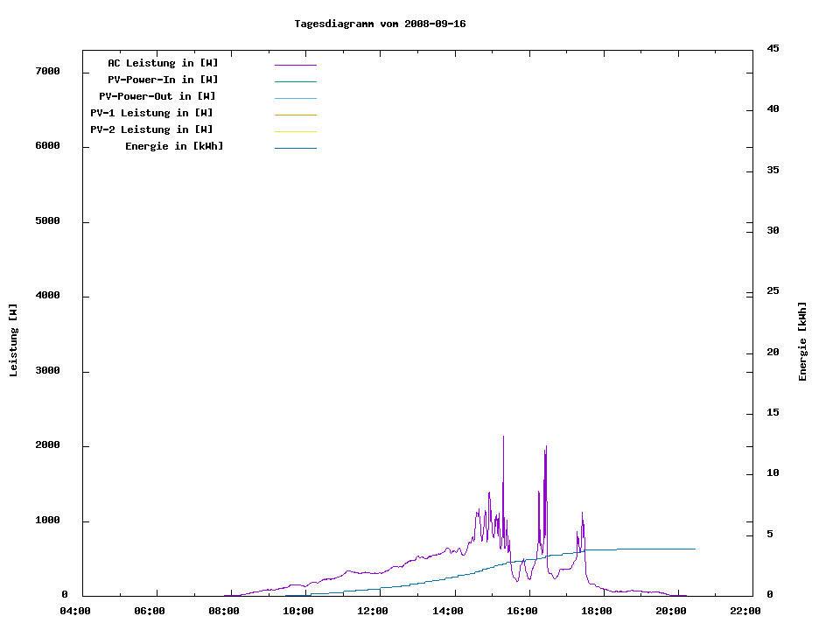Click the yellow PV-2 Leistung legend line

point(295,131)
